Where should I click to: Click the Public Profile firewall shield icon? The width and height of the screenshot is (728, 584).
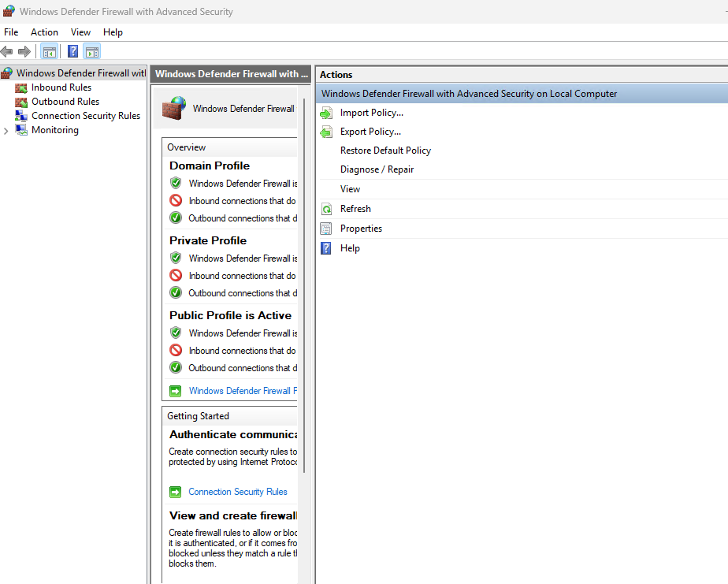[176, 333]
